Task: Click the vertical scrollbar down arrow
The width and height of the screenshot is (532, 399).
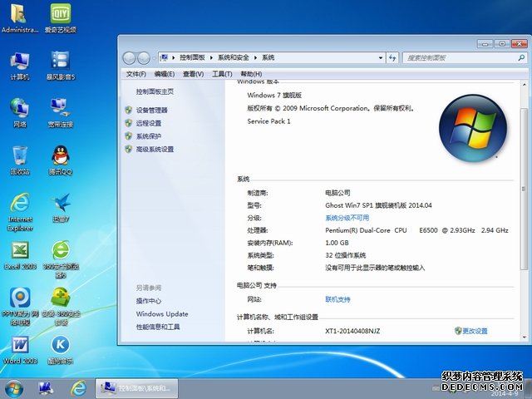Action: point(524,337)
